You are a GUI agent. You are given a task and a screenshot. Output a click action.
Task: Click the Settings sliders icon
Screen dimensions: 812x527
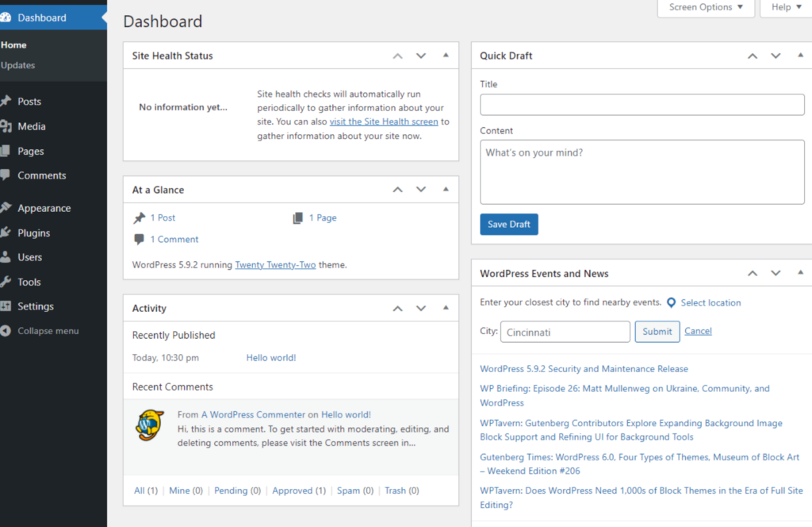pyautogui.click(x=6, y=306)
